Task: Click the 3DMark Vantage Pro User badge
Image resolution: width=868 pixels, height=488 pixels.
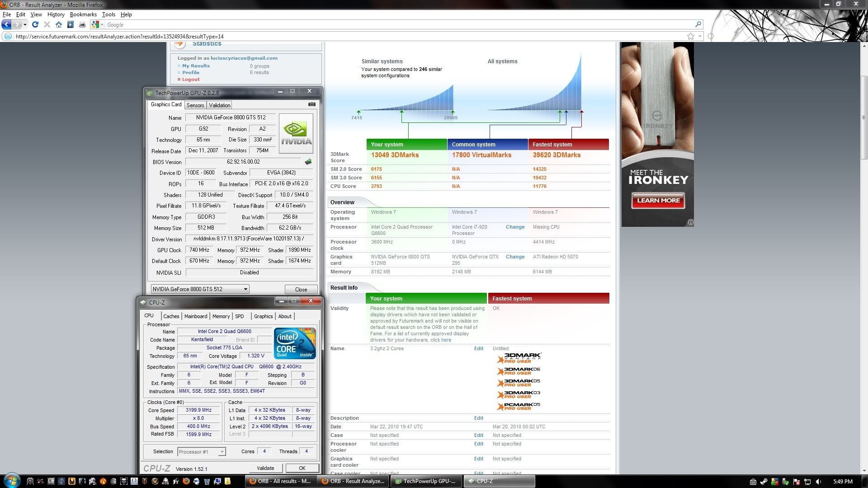Action: click(x=519, y=358)
